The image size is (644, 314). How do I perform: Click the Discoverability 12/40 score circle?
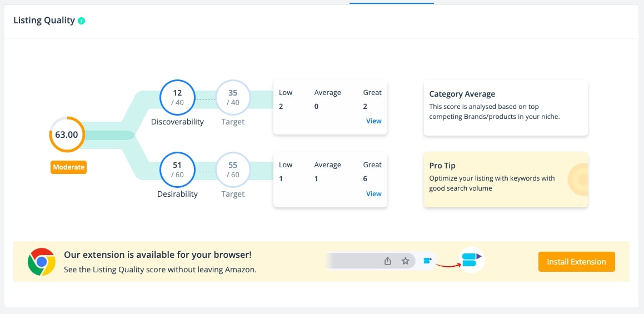point(177,97)
